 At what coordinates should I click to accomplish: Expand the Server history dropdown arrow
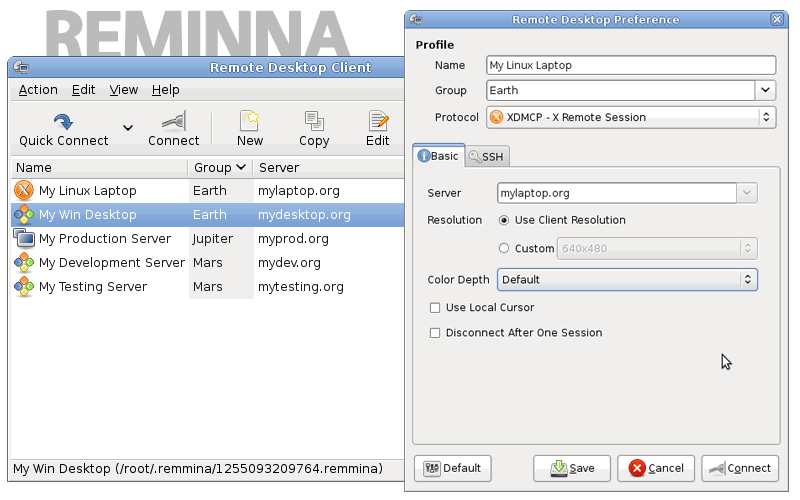click(747, 193)
